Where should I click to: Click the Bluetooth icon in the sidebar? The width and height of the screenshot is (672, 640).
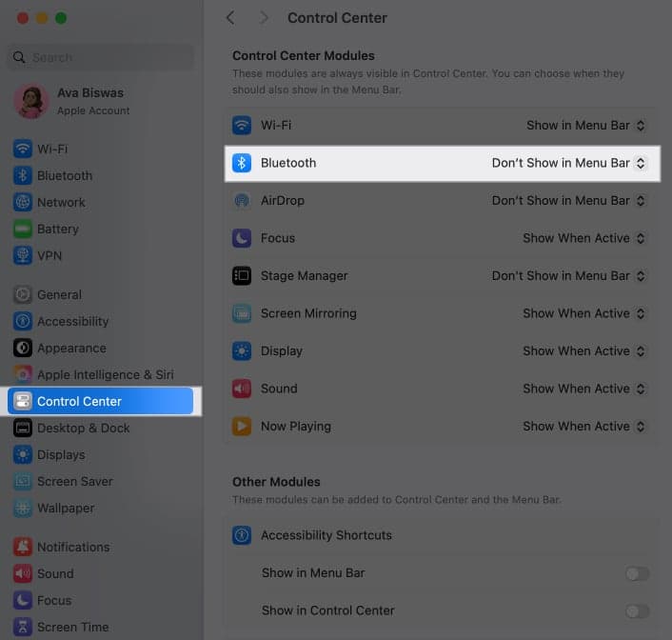coord(22,175)
